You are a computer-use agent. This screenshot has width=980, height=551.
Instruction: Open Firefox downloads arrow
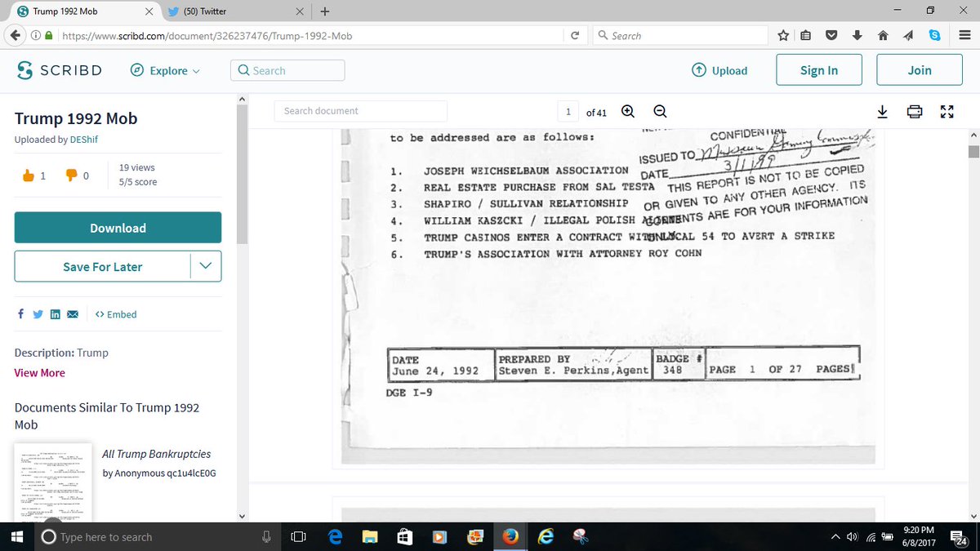(857, 36)
